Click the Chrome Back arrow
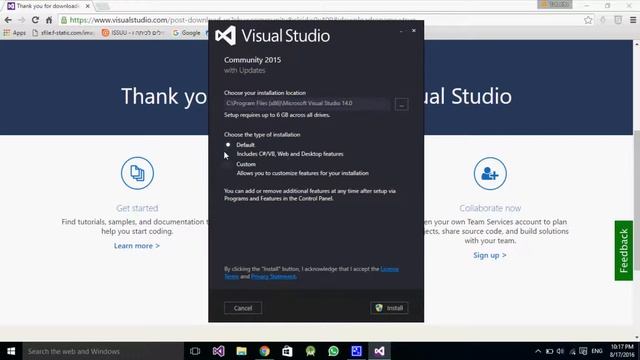640x360 pixels. (8, 20)
